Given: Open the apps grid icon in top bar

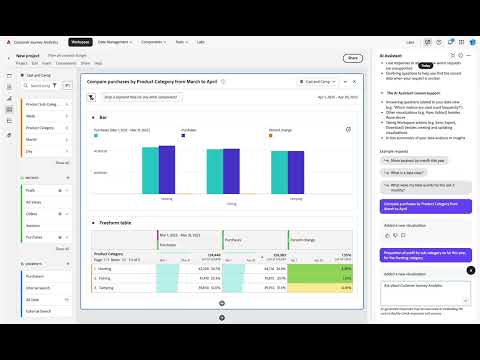Looking at the screenshot, I should [461, 42].
